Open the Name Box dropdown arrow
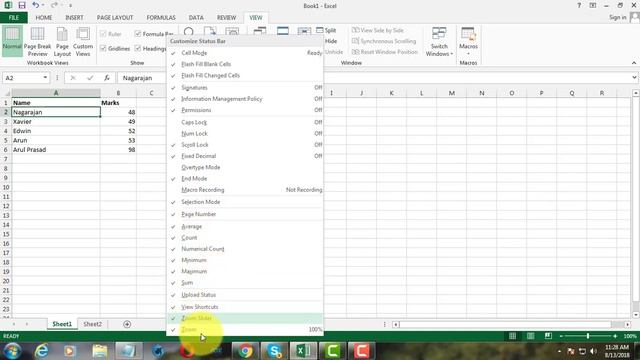This screenshot has width=640, height=360. coord(45,78)
